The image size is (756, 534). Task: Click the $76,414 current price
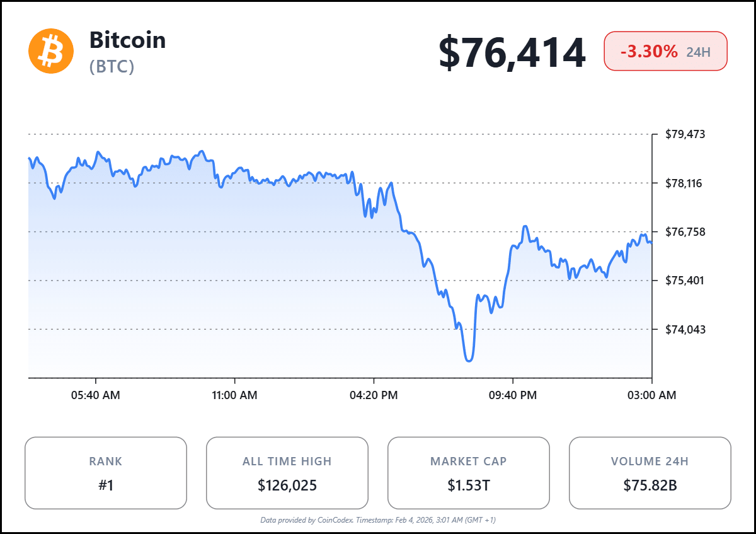coord(512,52)
